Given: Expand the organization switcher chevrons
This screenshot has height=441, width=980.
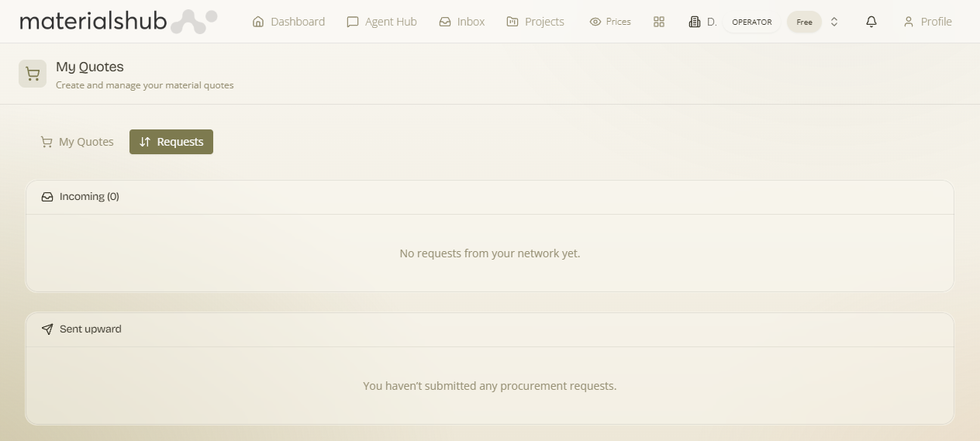Looking at the screenshot, I should pyautogui.click(x=834, y=22).
